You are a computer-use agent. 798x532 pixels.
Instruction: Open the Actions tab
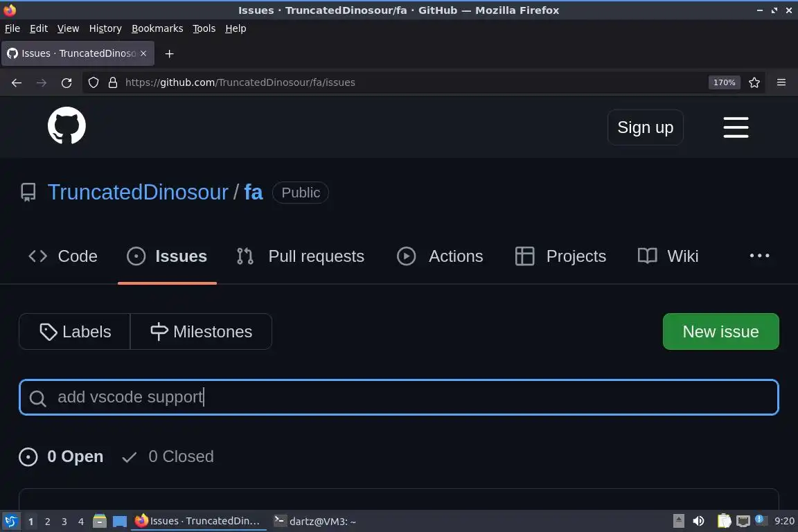(440, 256)
